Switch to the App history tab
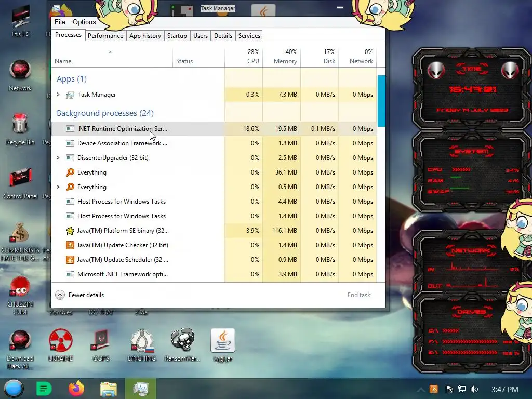Image resolution: width=532 pixels, height=399 pixels. 145,36
